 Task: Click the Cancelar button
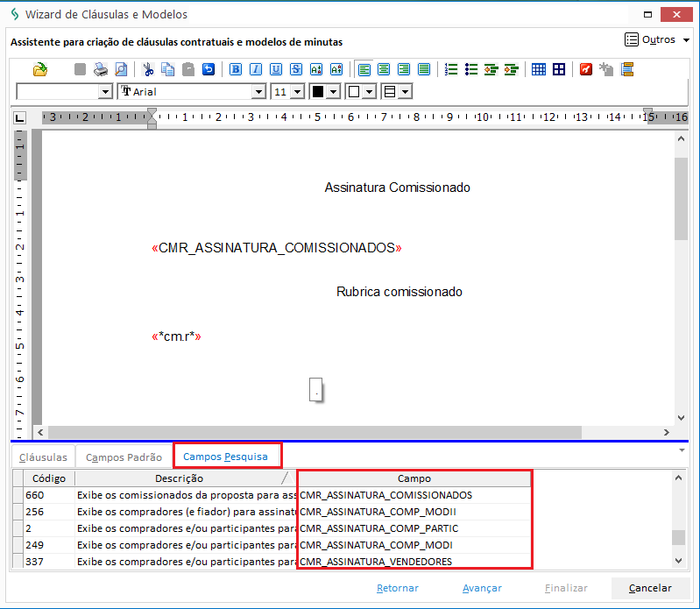tap(650, 589)
